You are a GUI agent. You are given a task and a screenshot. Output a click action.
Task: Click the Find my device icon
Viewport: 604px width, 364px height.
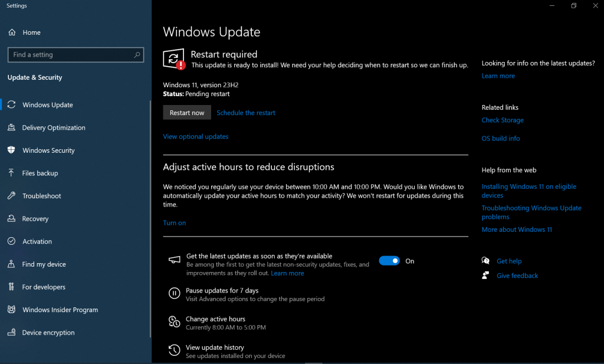click(12, 264)
